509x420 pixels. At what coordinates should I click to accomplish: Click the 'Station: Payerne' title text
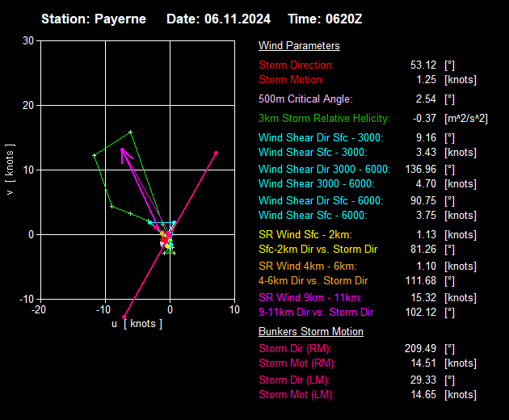[x=94, y=19]
